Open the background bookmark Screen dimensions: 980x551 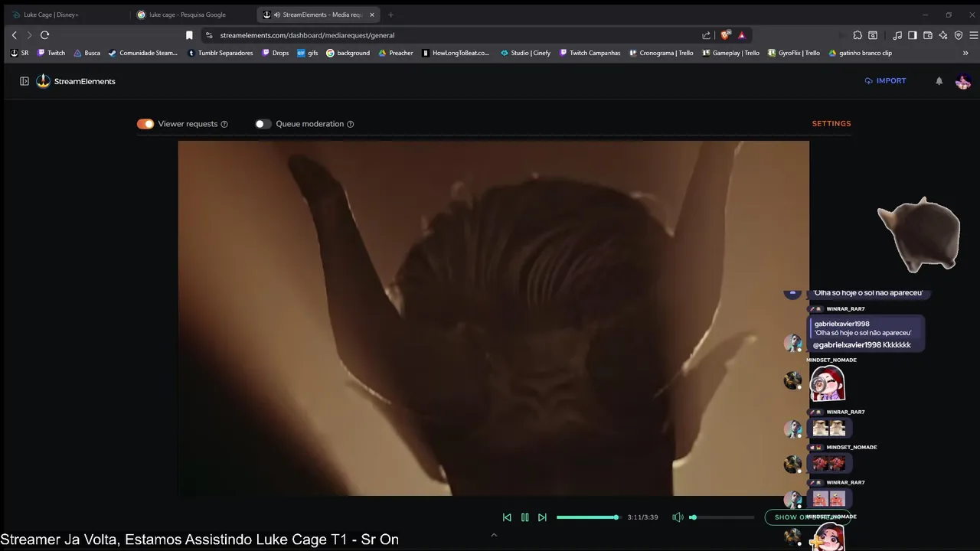point(348,53)
